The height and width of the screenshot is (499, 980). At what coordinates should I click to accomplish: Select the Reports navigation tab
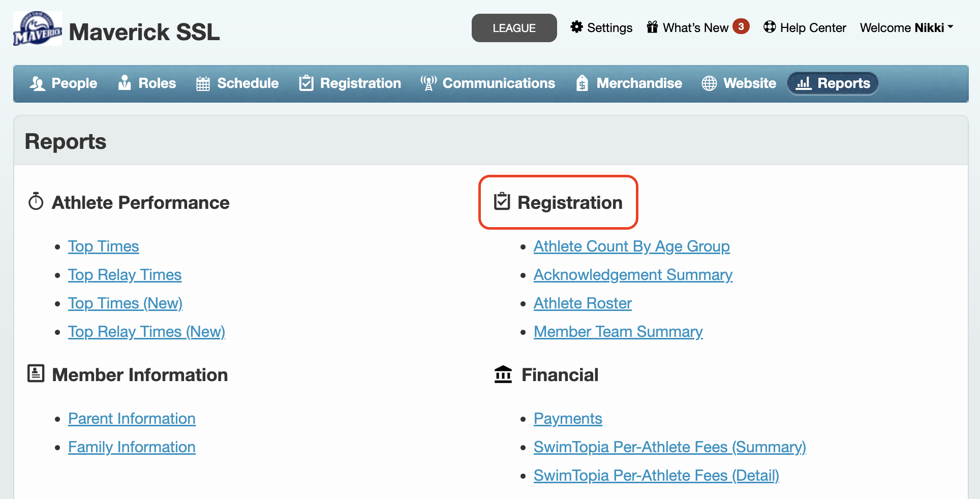(833, 83)
